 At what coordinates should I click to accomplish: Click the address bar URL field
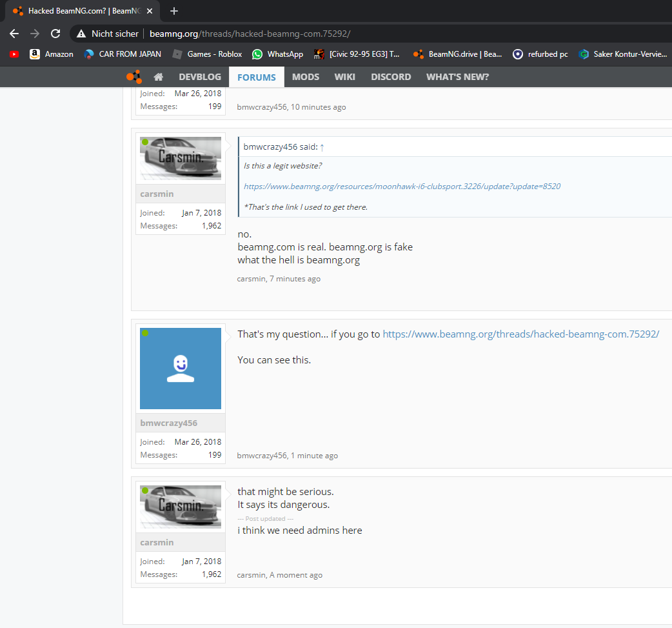click(x=250, y=34)
